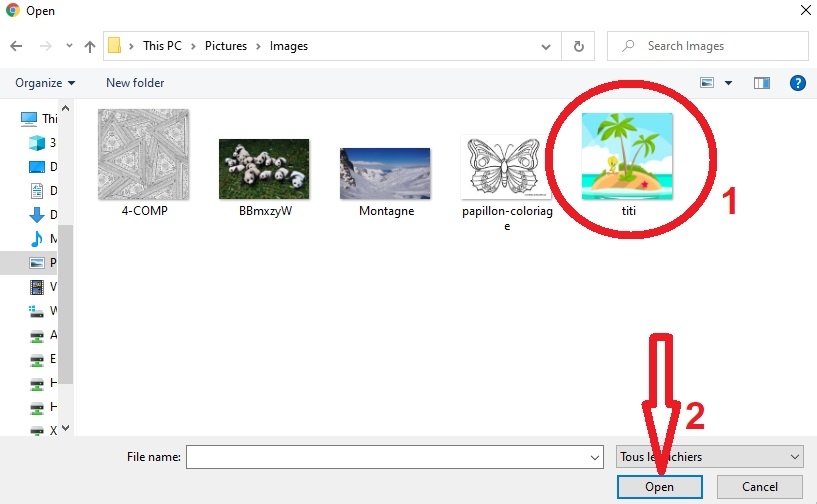The height and width of the screenshot is (504, 817).
Task: Click New folder in the toolbar
Action: click(x=135, y=83)
